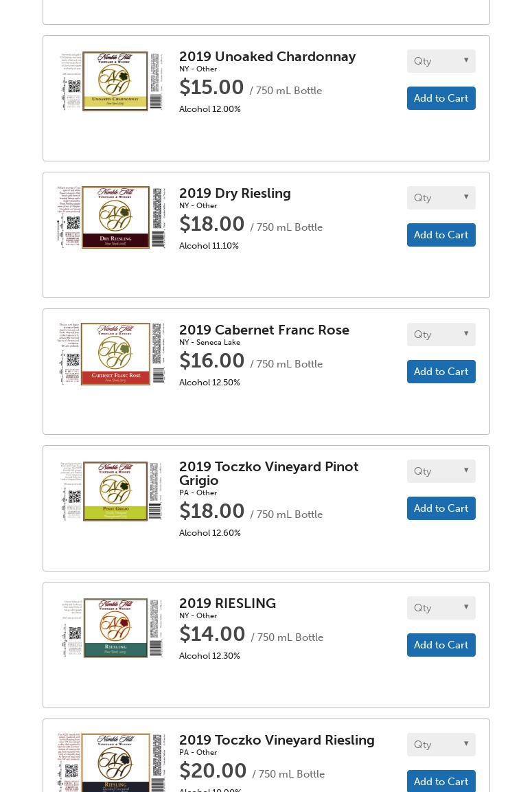
Task: Open the green Riesling label thumbnail
Action: coord(113,628)
